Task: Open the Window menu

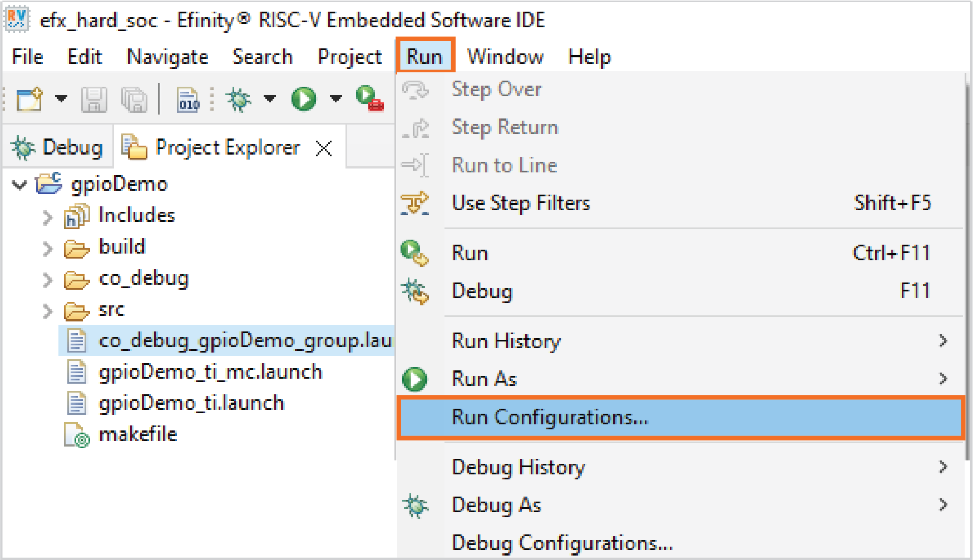Action: [x=505, y=57]
